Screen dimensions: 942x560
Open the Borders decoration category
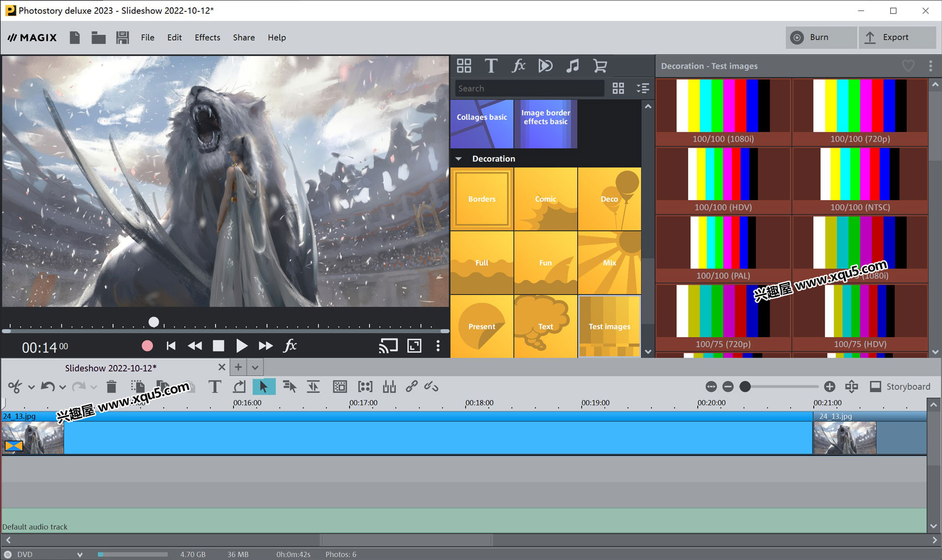coord(481,199)
